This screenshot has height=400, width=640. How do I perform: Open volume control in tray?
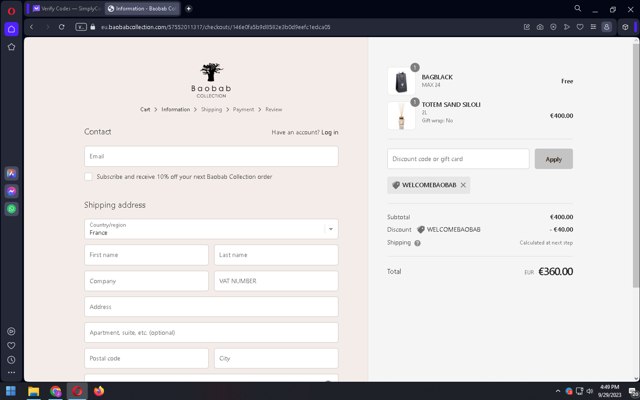(x=590, y=391)
